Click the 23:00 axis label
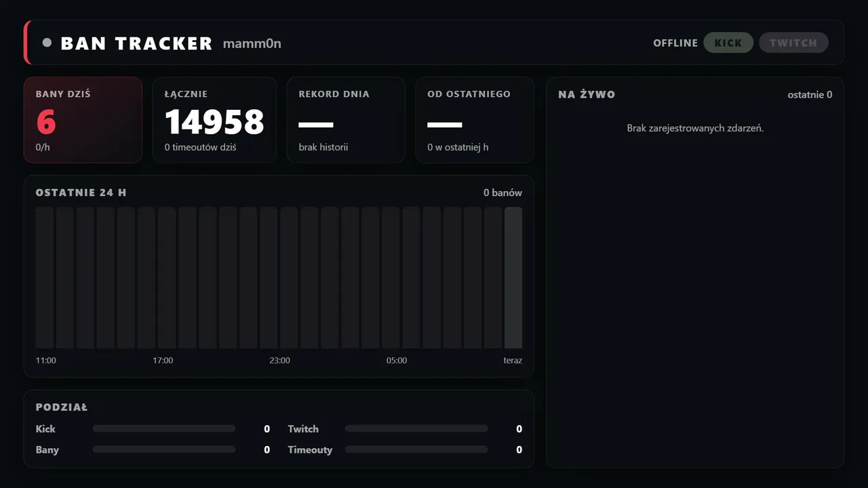Viewport: 868px width, 488px height. pos(279,361)
